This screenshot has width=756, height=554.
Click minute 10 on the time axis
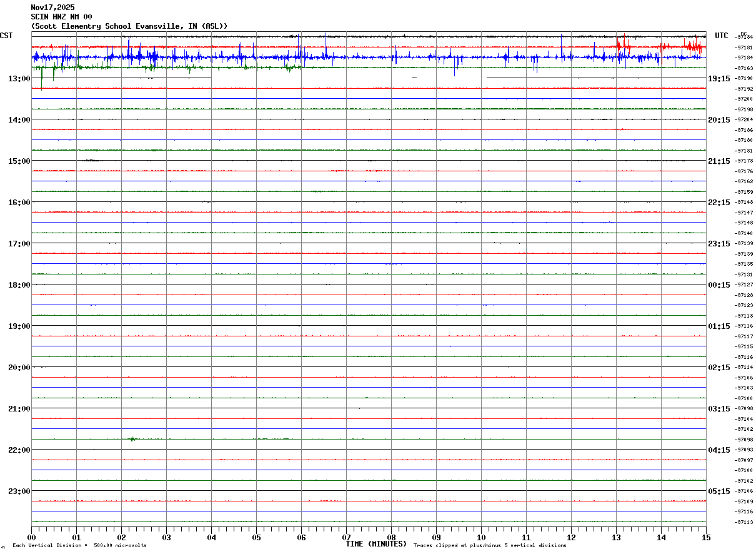481,538
